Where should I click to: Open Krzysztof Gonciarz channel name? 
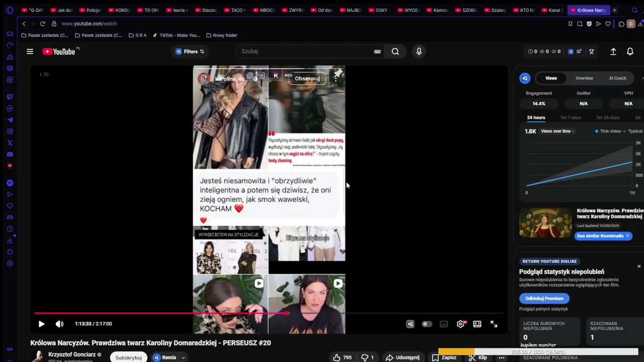pyautogui.click(x=71, y=354)
